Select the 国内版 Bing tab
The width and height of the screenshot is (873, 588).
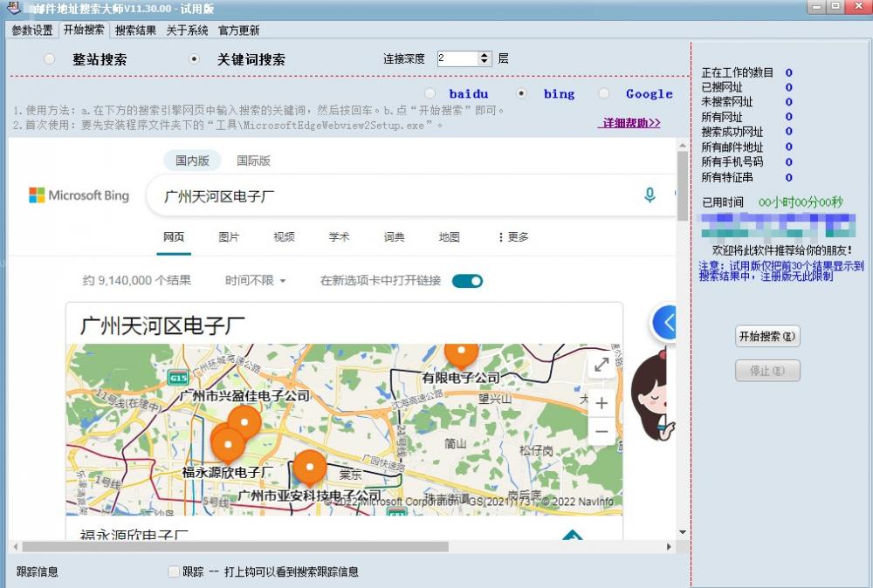[x=192, y=161]
